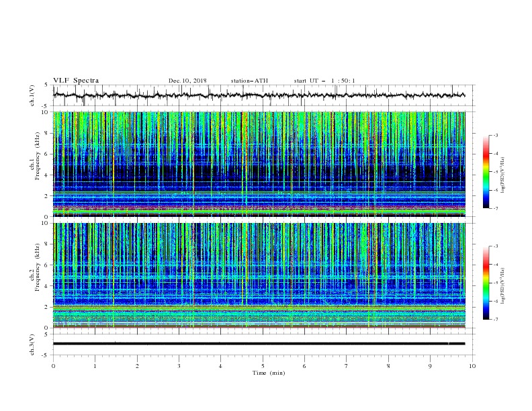Click time axis tick label "6"
The image size is (532, 411).
pyautogui.click(x=305, y=366)
